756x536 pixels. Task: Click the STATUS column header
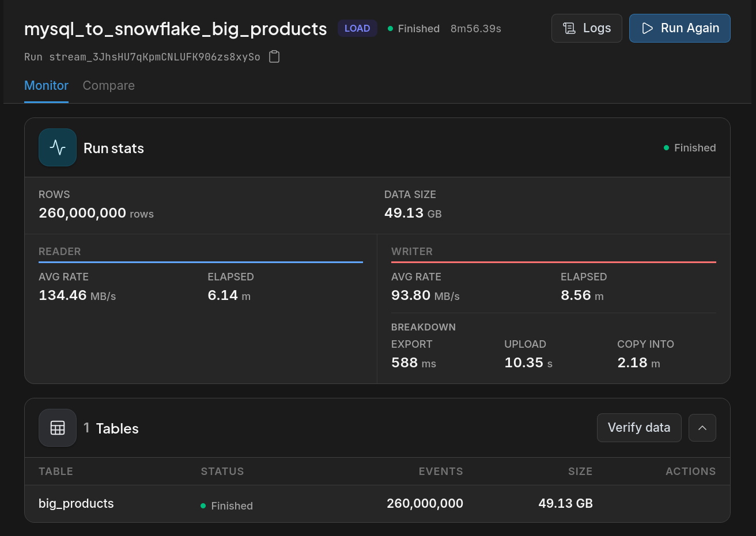point(222,472)
